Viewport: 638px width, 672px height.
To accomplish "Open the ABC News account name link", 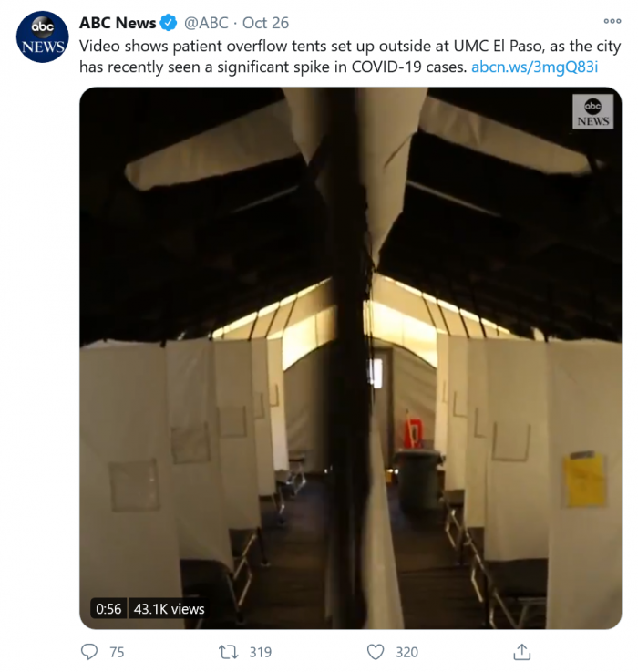I will click(x=118, y=23).
